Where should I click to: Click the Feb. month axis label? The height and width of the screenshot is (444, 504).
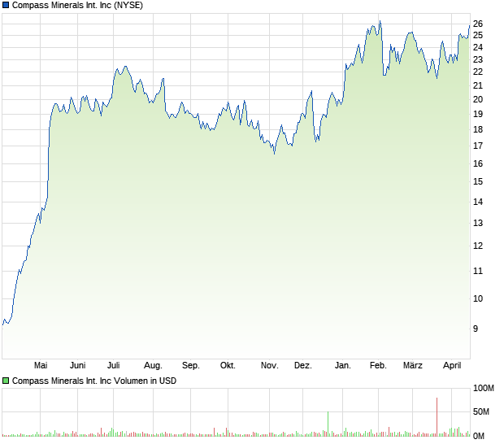pyautogui.click(x=378, y=366)
